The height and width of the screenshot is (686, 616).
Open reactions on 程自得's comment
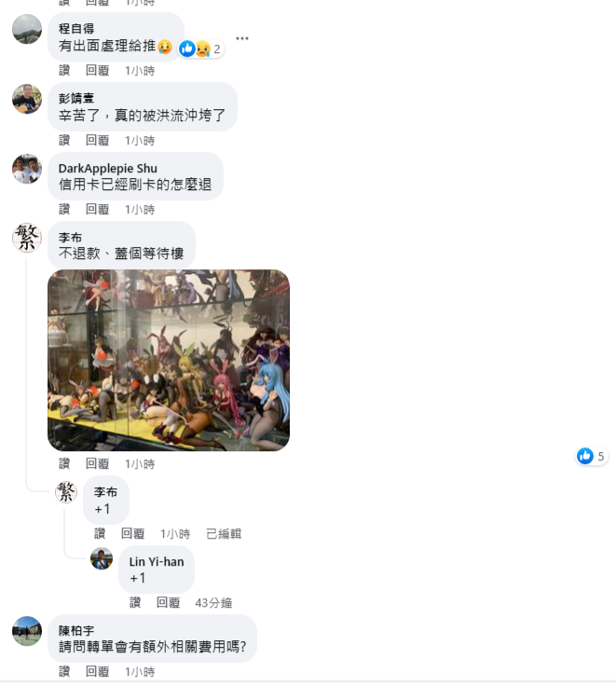pyautogui.click(x=201, y=49)
